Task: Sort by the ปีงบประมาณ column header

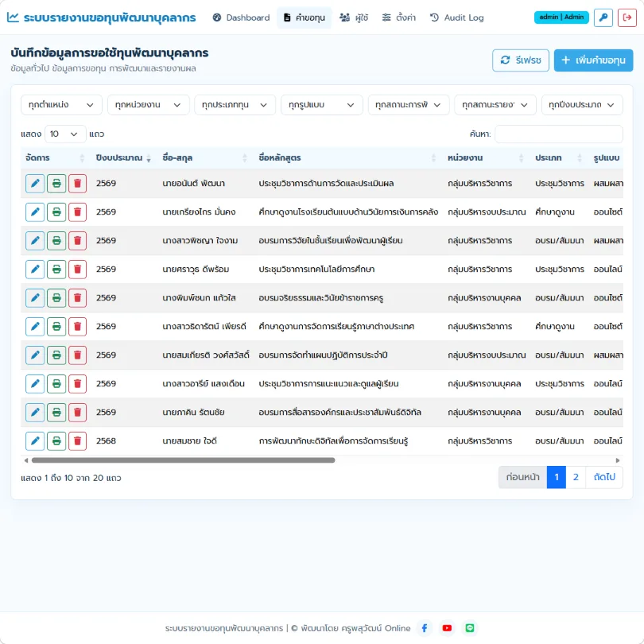Action: click(x=123, y=157)
